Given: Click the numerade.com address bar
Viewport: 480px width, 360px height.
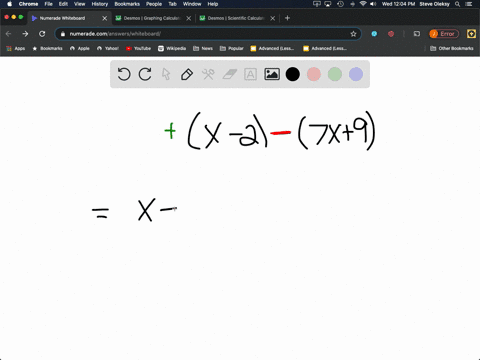Looking at the screenshot, I should tap(208, 34).
